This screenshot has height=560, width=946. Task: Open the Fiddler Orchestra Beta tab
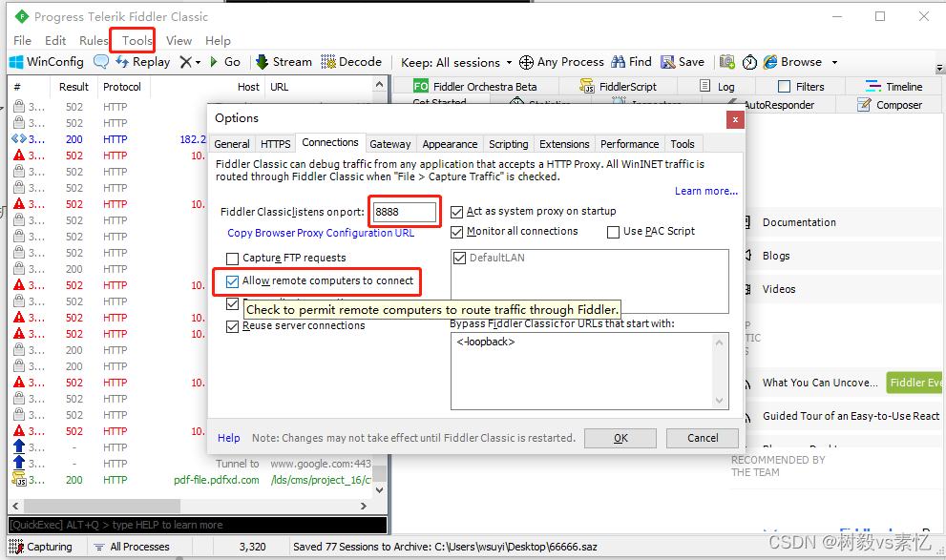coord(474,86)
